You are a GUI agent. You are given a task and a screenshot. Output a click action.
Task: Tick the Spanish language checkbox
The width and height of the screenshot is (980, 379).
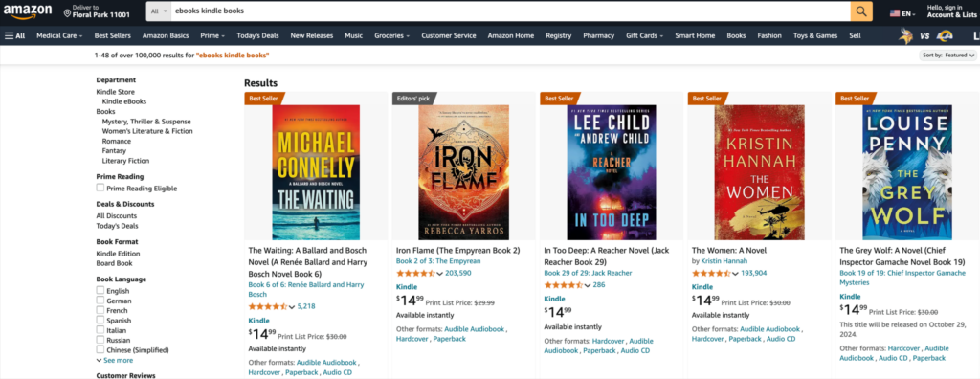(100, 321)
